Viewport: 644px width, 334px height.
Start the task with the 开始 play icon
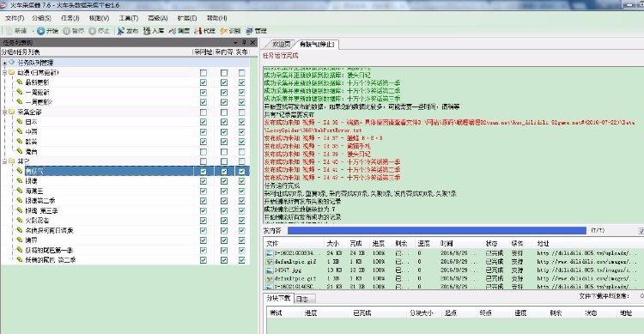40,31
